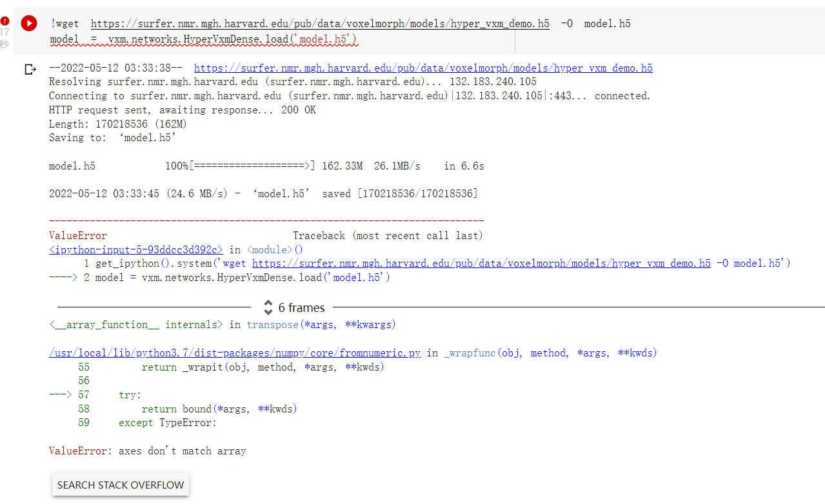Click the 162.33M download size text
The image size is (825, 504).
pos(342,166)
